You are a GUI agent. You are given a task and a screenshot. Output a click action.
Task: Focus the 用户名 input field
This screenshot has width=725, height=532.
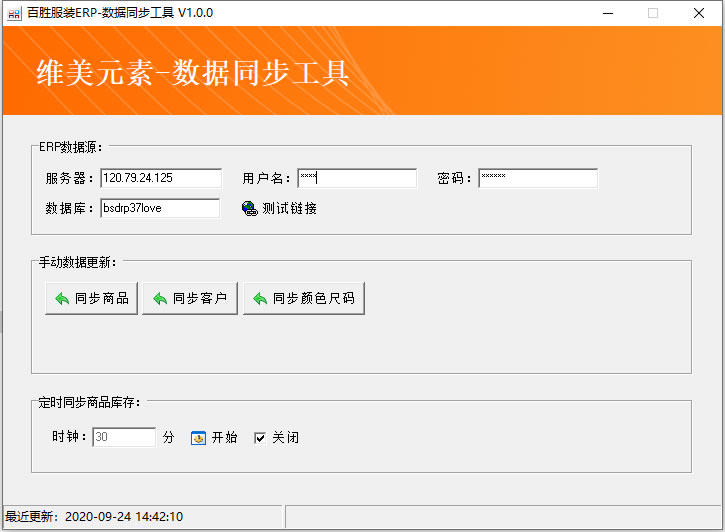[x=357, y=178]
